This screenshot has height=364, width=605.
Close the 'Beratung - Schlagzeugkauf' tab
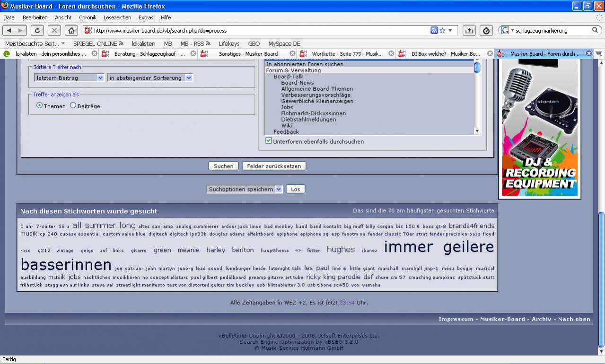click(x=193, y=53)
